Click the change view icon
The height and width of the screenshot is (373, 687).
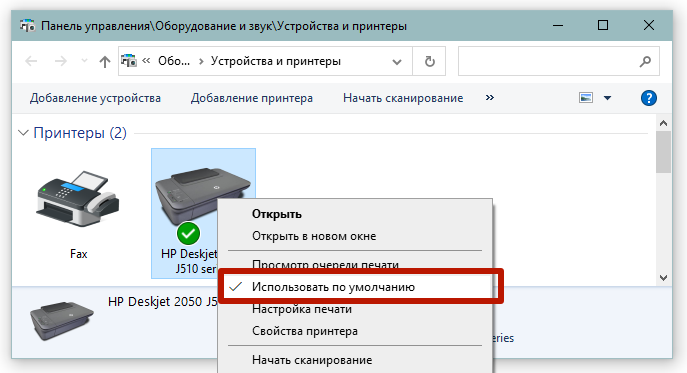[586, 97]
